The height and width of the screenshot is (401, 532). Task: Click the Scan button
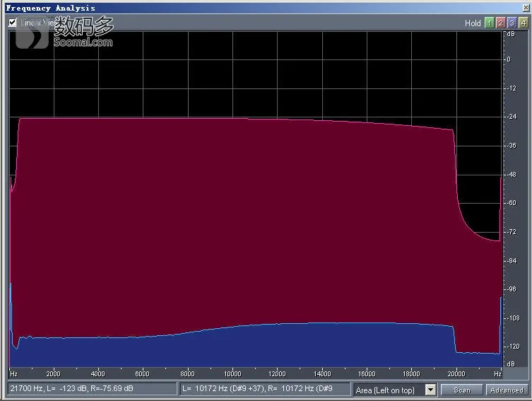coord(462,390)
